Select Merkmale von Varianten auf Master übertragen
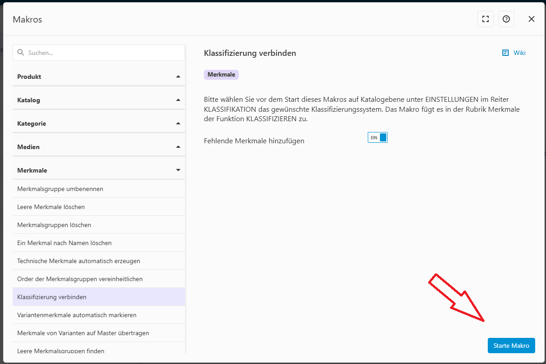The height and width of the screenshot is (364, 546). point(99,333)
